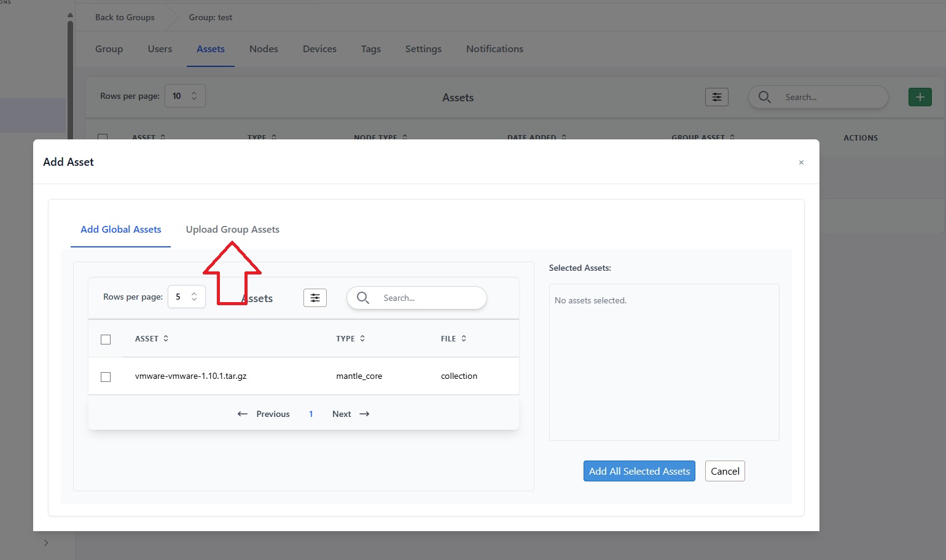
Task: Open the background Rows per page 10 dropdown
Action: (185, 96)
